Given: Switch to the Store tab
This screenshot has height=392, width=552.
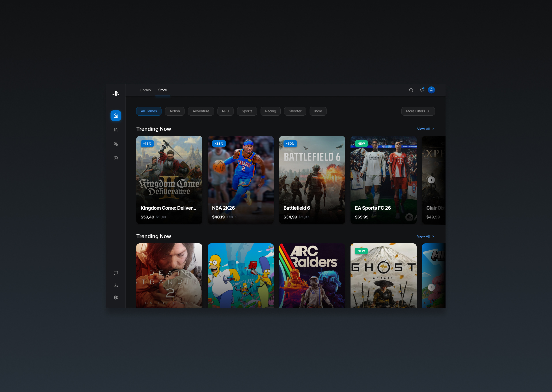Looking at the screenshot, I should pos(162,90).
